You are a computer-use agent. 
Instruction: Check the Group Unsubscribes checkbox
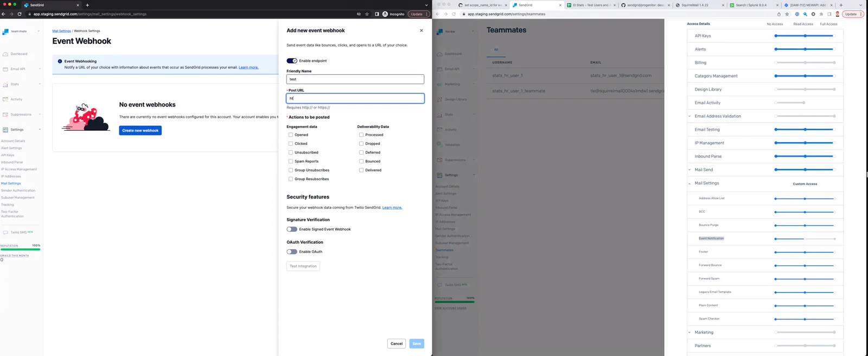coord(291,170)
